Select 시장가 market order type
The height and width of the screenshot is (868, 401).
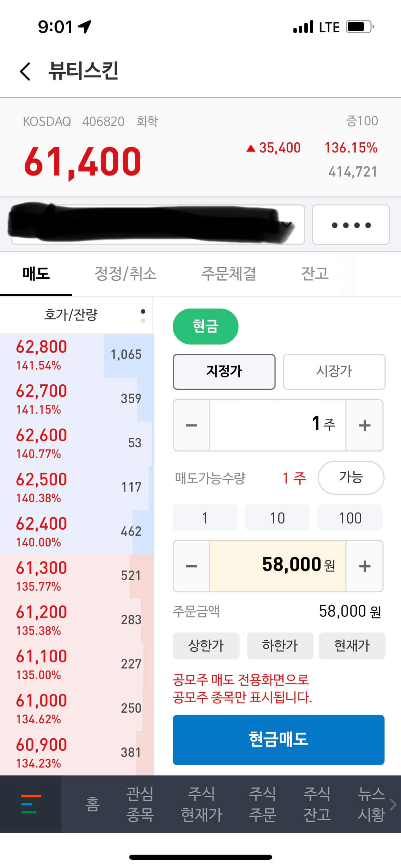pyautogui.click(x=334, y=372)
